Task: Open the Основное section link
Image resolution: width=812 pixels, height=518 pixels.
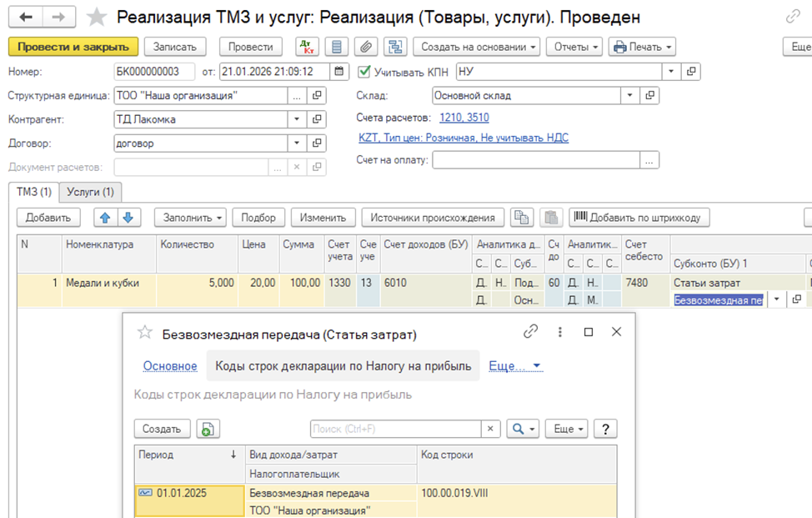Action: pyautogui.click(x=170, y=365)
